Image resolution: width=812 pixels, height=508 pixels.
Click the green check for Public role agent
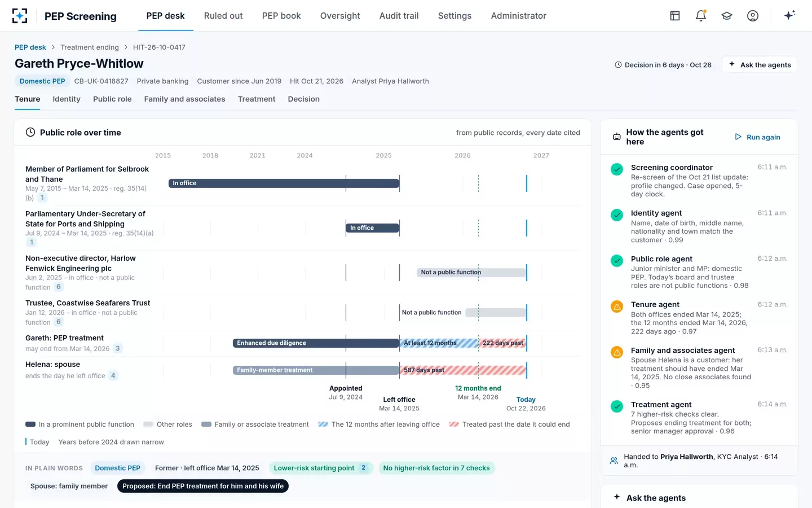point(617,260)
